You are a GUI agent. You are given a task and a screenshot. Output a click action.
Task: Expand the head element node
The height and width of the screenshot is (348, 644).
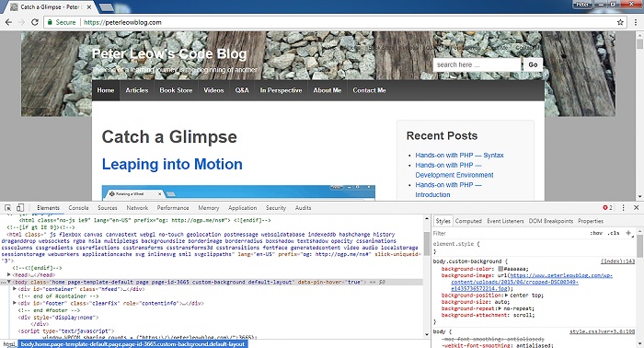pyautogui.click(x=9, y=274)
